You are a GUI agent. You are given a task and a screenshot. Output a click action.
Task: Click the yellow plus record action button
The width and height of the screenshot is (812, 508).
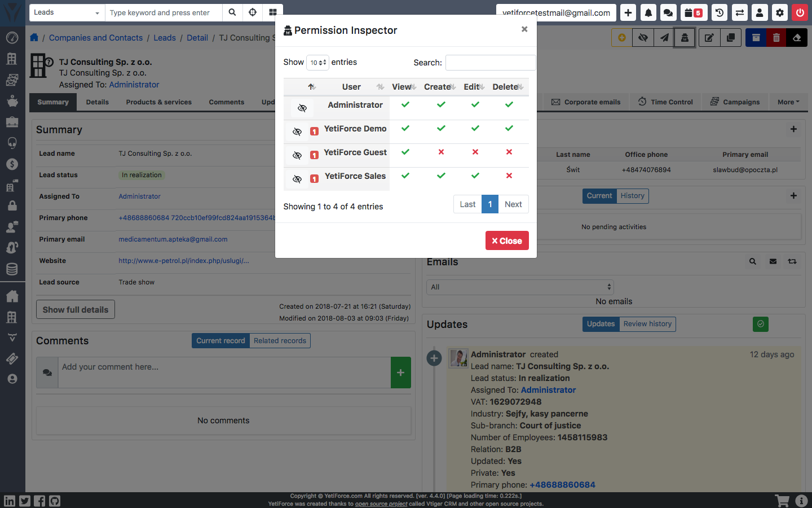[x=622, y=38]
